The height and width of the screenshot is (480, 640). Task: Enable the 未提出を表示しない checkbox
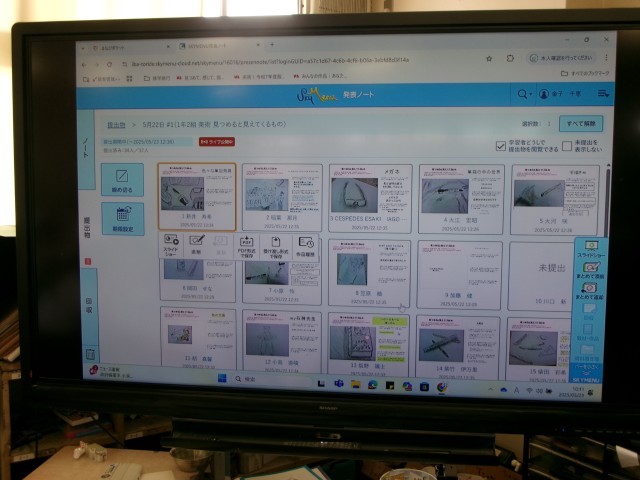point(567,146)
